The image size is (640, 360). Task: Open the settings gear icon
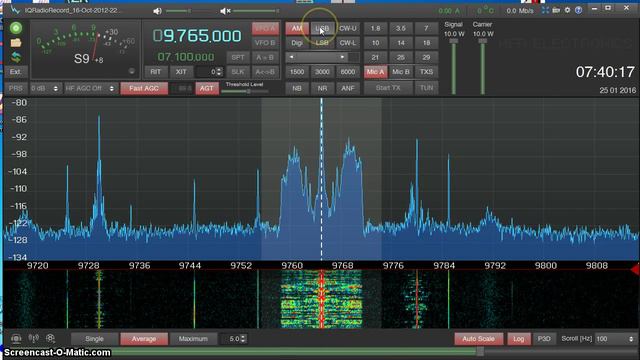pos(567,10)
